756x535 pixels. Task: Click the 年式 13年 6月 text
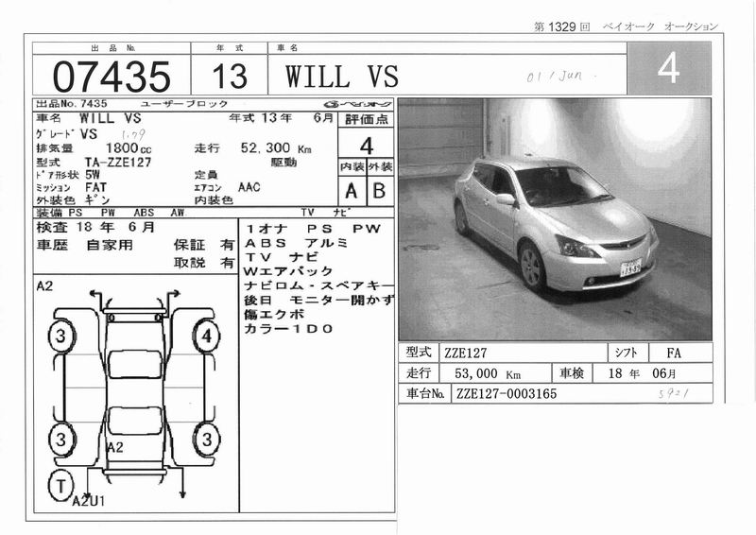coord(281,118)
